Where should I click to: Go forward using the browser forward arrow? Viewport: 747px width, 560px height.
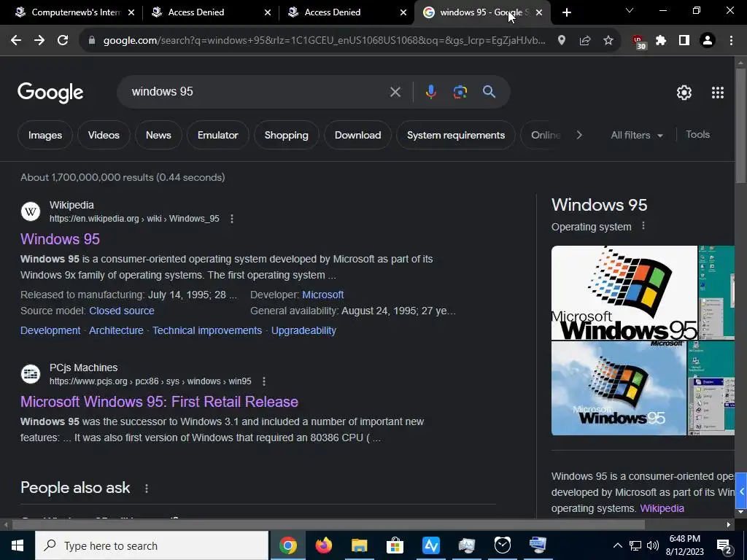(x=39, y=41)
